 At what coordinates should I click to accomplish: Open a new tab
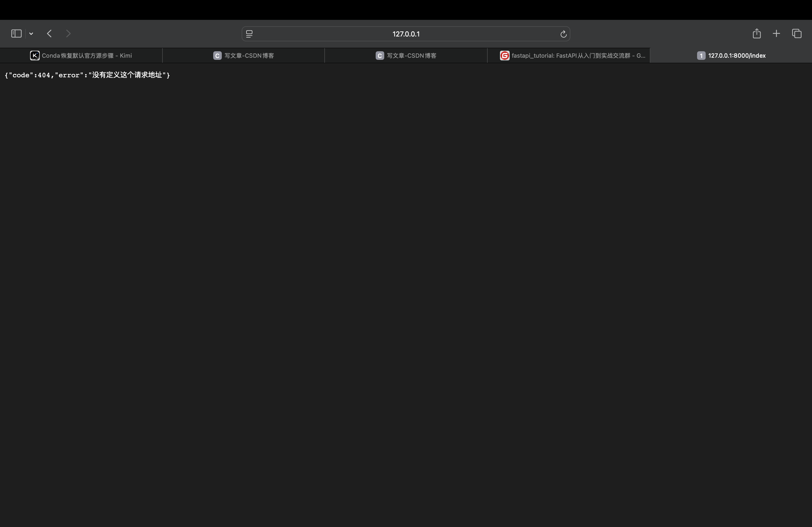pos(776,34)
